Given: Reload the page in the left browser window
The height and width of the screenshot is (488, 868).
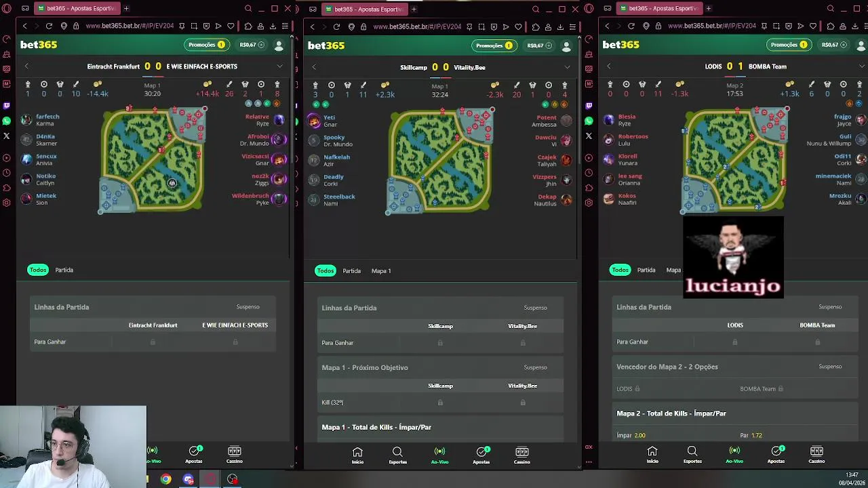Looking at the screenshot, I should [49, 26].
